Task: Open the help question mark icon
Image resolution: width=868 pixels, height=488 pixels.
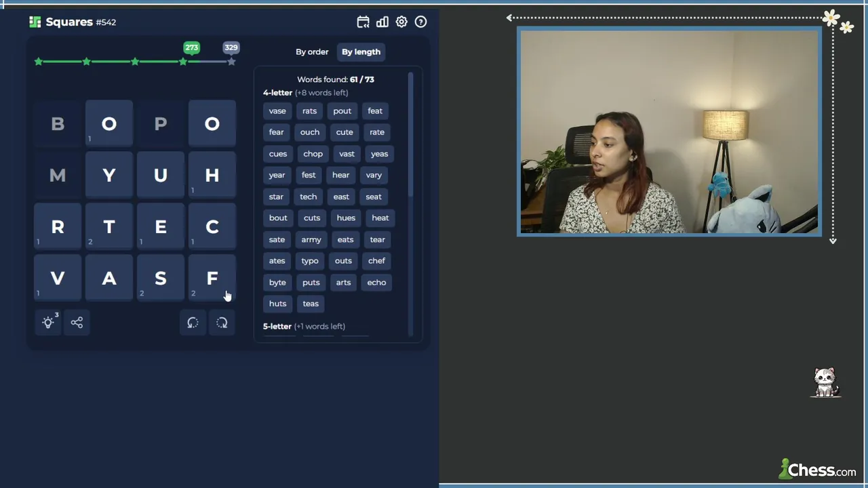Action: [420, 22]
